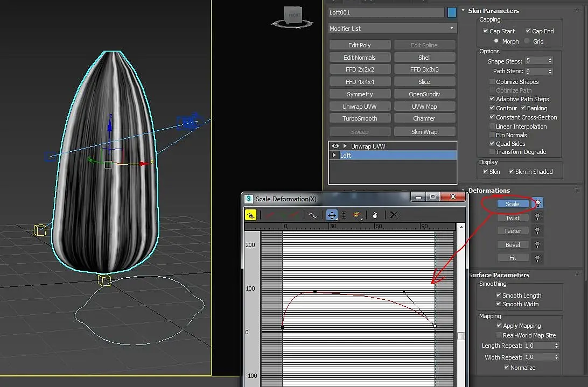Click the Reset Curve icon
This screenshot has height=387, width=588.
tap(394, 215)
